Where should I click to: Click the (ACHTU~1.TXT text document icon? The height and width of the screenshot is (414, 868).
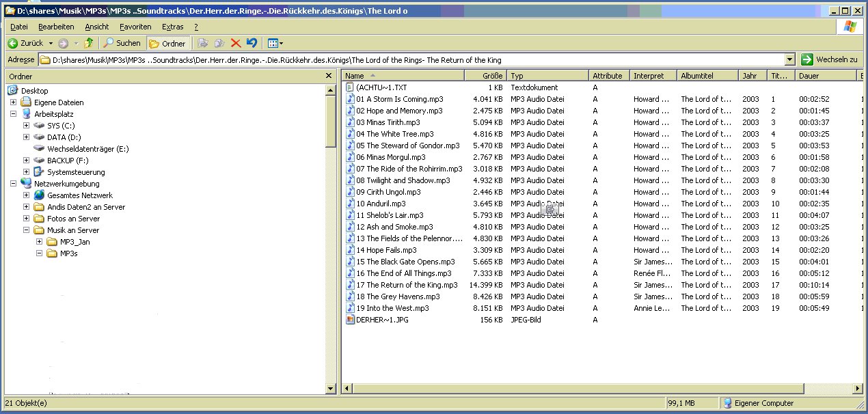coord(351,87)
